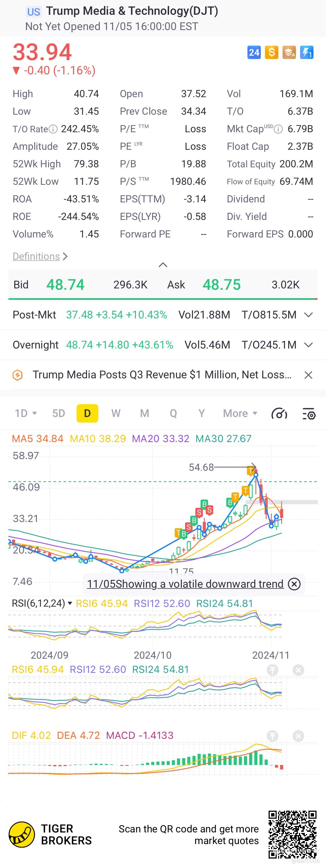Tap the 54.68 high label on chart
This screenshot has width=326, height=868.
coord(201,467)
